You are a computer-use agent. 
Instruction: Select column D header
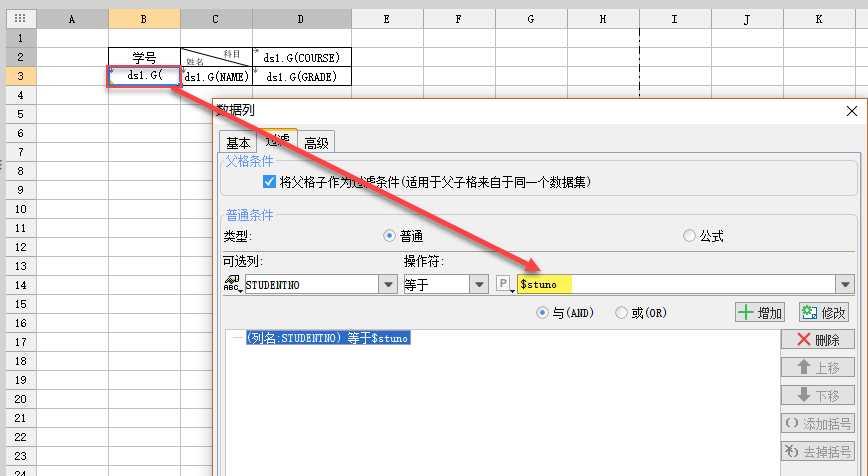(301, 19)
